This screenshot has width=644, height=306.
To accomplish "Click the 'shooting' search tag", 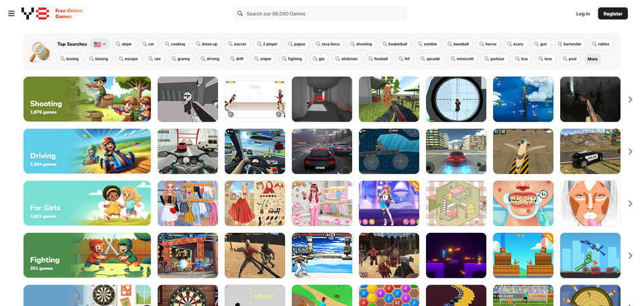I will [x=362, y=44].
